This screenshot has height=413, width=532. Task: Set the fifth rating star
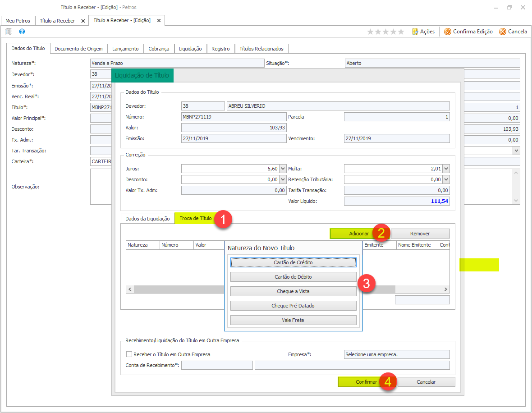(401, 32)
